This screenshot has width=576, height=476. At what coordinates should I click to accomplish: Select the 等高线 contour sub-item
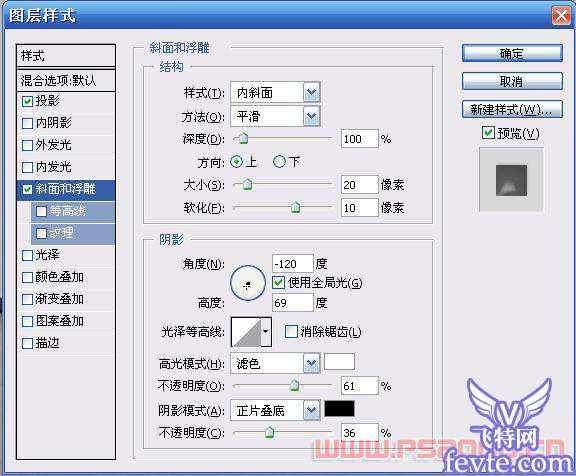click(73, 211)
